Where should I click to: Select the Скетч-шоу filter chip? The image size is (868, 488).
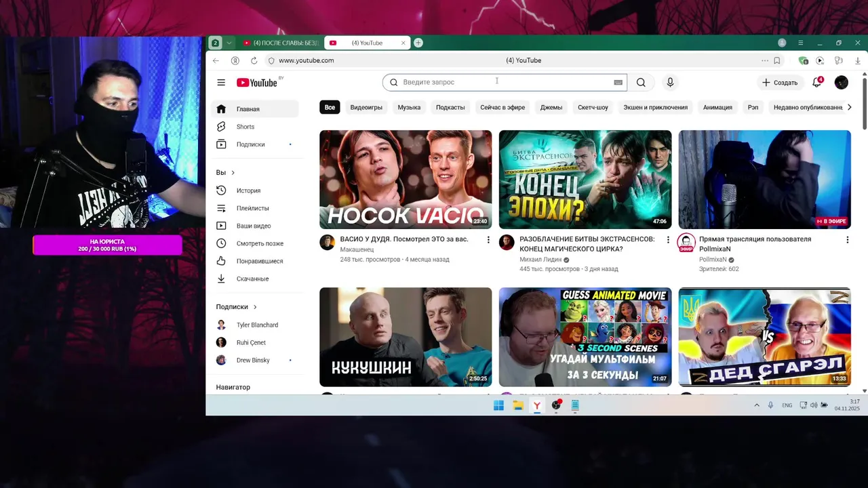[x=593, y=107]
